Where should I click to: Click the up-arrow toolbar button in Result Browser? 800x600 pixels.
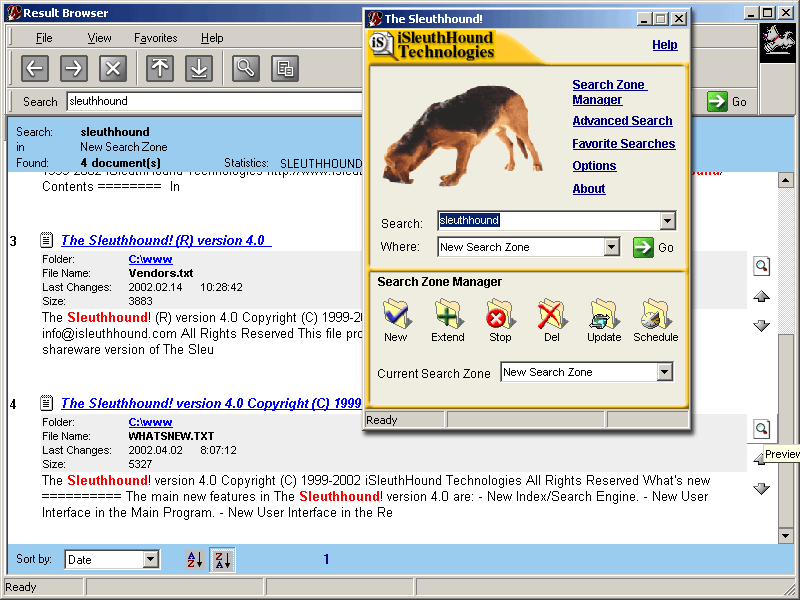(160, 68)
